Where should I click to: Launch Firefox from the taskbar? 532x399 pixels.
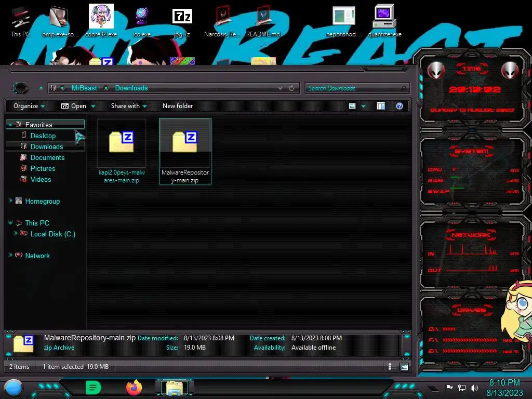(134, 388)
